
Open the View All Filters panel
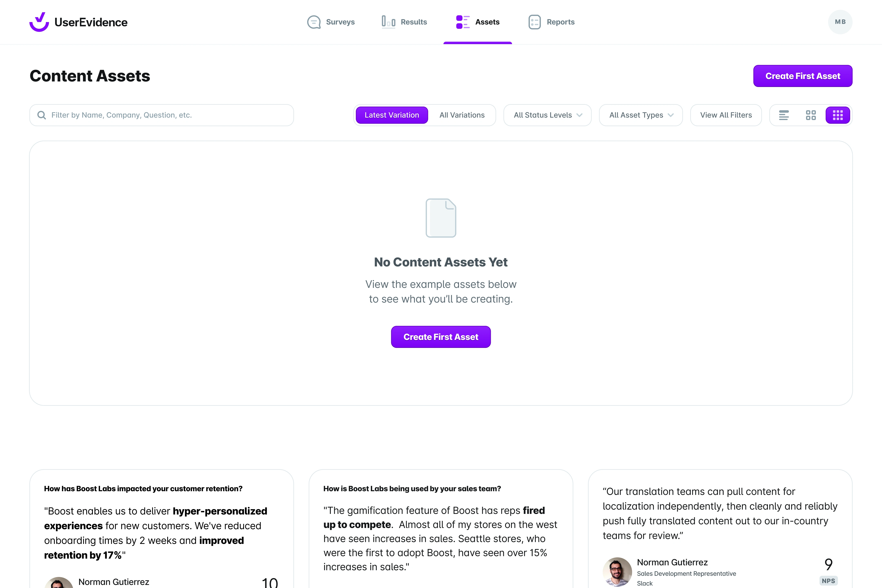(726, 115)
